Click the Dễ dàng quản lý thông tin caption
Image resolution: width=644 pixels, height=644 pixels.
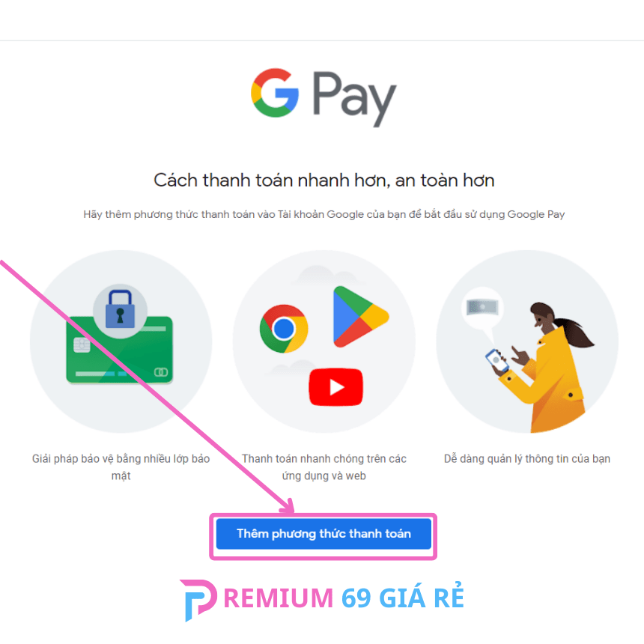pos(527,459)
